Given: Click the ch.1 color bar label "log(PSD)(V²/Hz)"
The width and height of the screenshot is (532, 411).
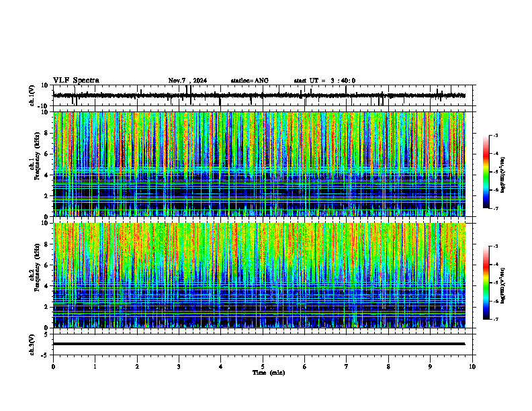Looking at the screenshot, I should (x=503, y=175).
